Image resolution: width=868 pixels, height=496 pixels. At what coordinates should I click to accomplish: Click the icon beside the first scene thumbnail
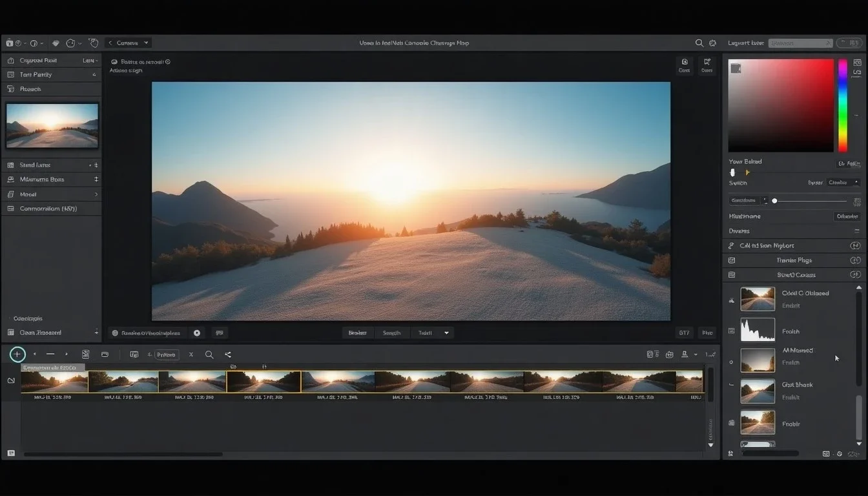pos(731,300)
